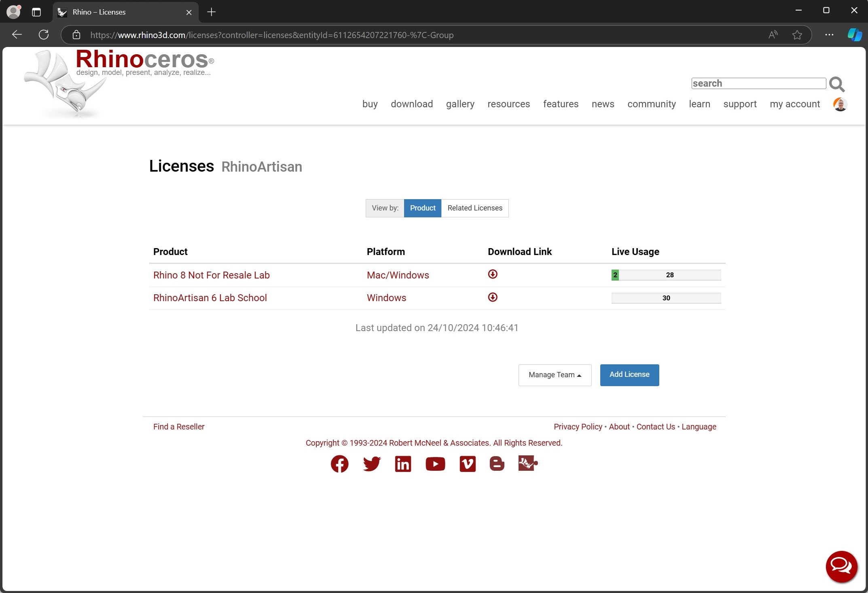Open the download menu item
This screenshot has height=593, width=868.
411,104
